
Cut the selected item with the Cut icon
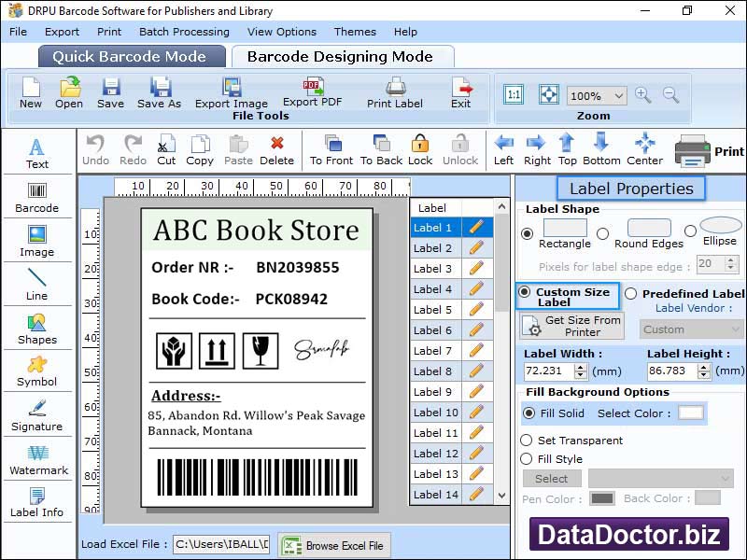[166, 150]
